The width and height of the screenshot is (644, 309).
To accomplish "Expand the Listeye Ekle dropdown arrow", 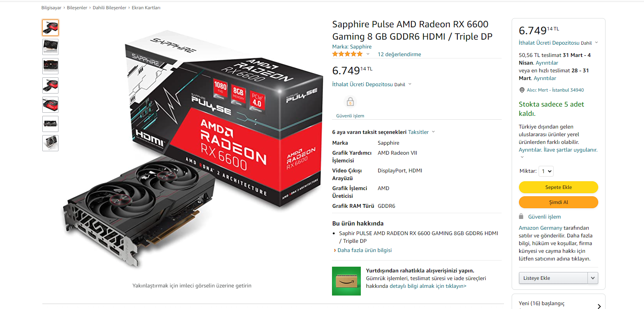I will click(x=593, y=278).
